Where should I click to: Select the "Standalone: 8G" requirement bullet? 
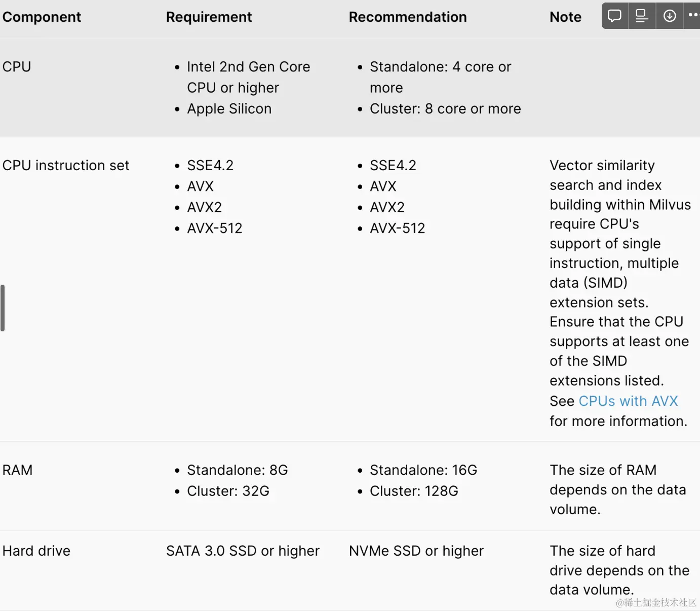237,470
